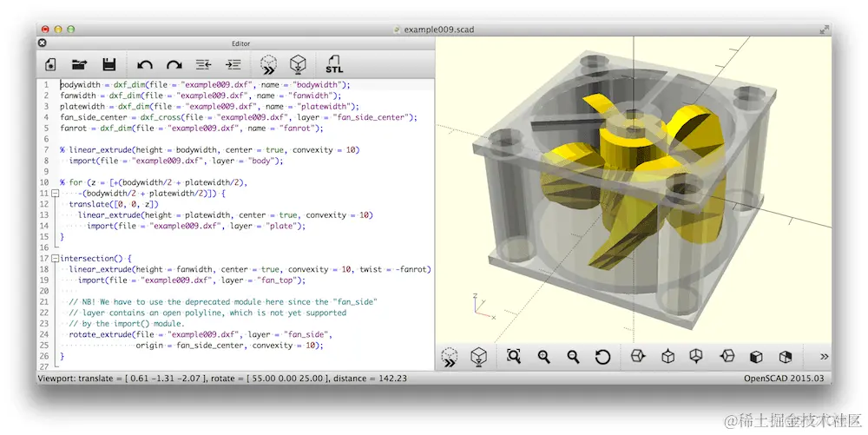The image size is (868, 435).
Task: Run Render from the editor toolbar
Action: pyautogui.click(x=298, y=65)
